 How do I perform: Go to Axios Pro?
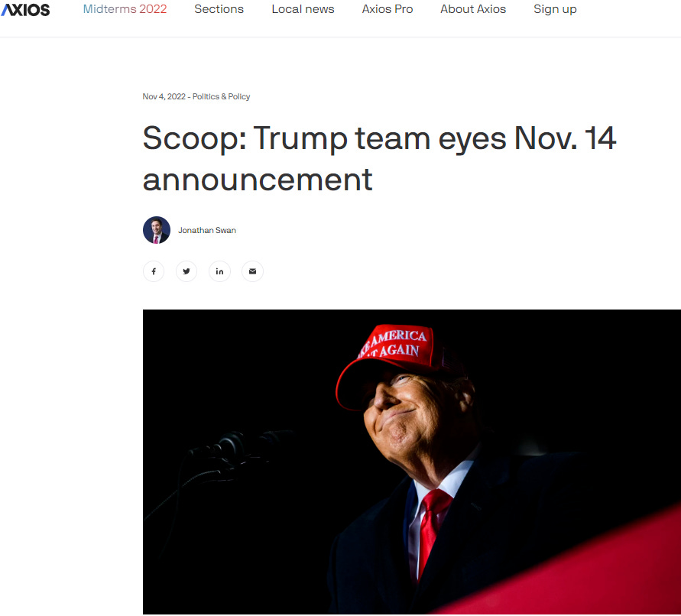tap(388, 9)
